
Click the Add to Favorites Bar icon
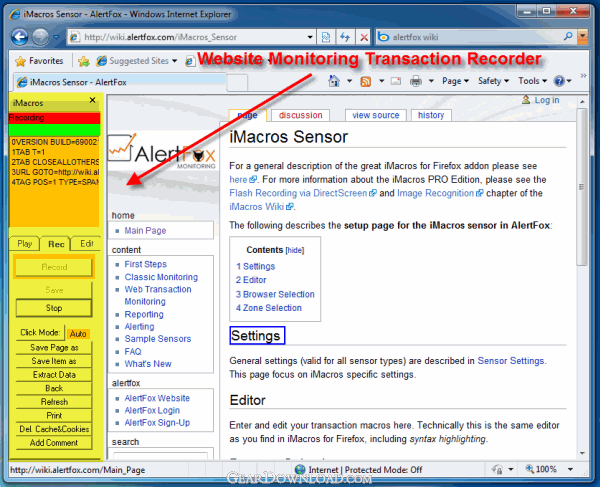click(x=83, y=61)
